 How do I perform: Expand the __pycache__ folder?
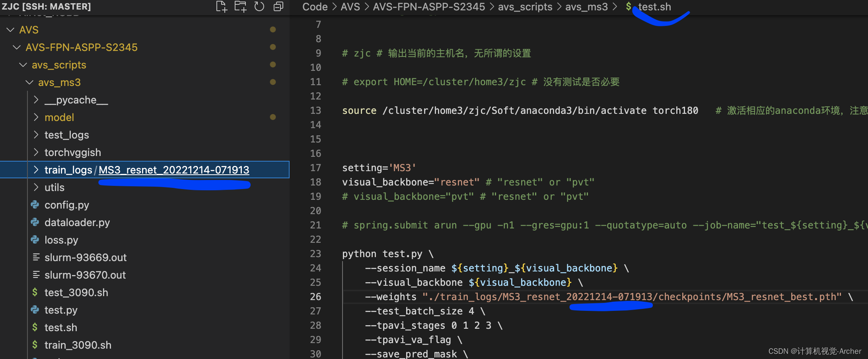point(36,100)
